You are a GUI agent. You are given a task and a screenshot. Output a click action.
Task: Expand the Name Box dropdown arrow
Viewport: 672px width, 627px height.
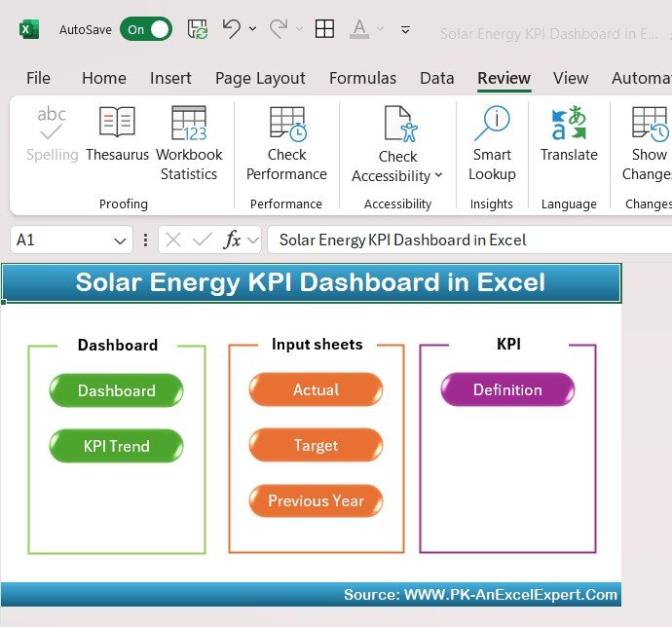click(121, 240)
